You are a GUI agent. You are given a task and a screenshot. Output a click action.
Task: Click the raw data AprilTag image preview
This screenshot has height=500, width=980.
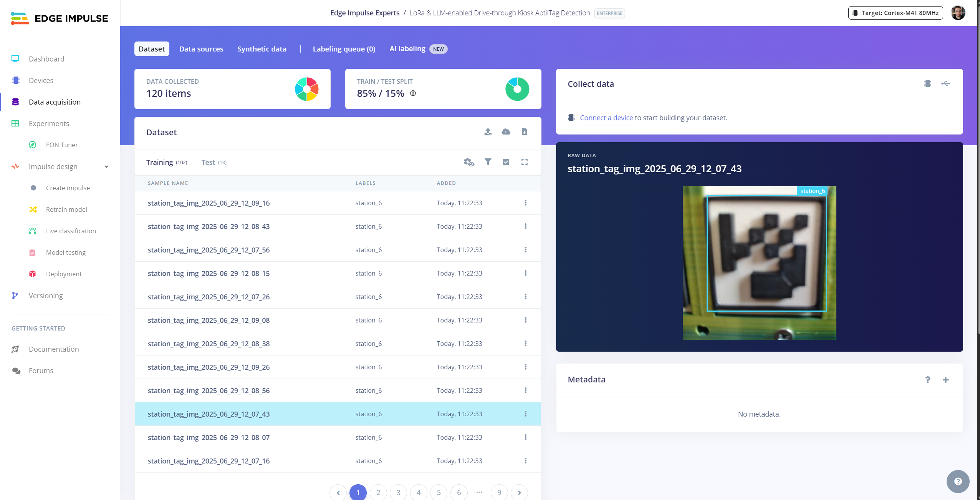(759, 263)
